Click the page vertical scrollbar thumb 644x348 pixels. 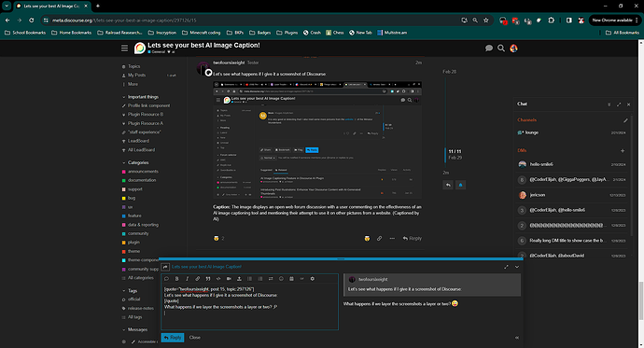(x=640, y=300)
